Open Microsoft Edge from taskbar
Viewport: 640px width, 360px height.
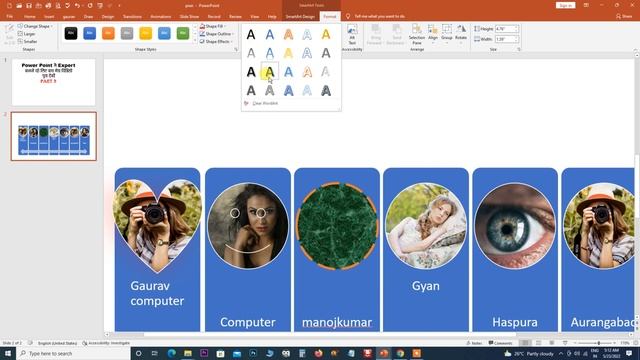pos(171,353)
